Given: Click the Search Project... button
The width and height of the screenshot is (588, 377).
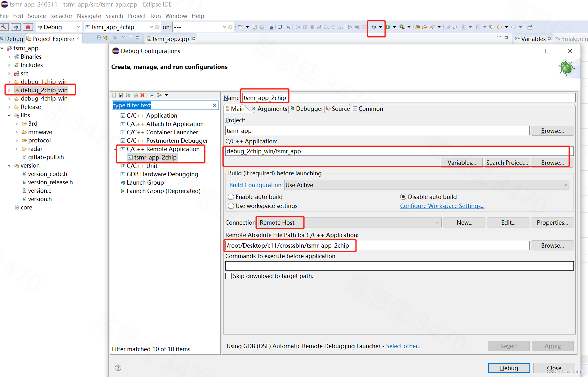Looking at the screenshot, I should coord(507,163).
